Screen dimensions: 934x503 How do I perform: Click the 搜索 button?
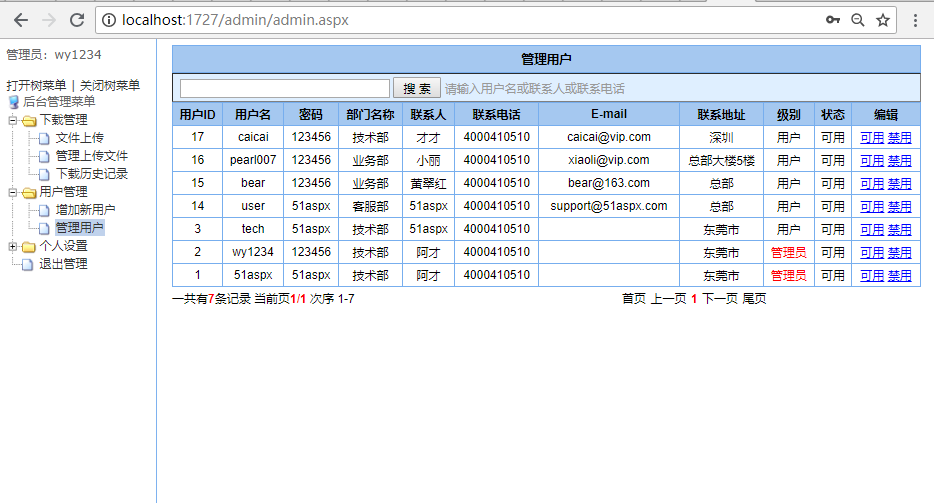(417, 88)
